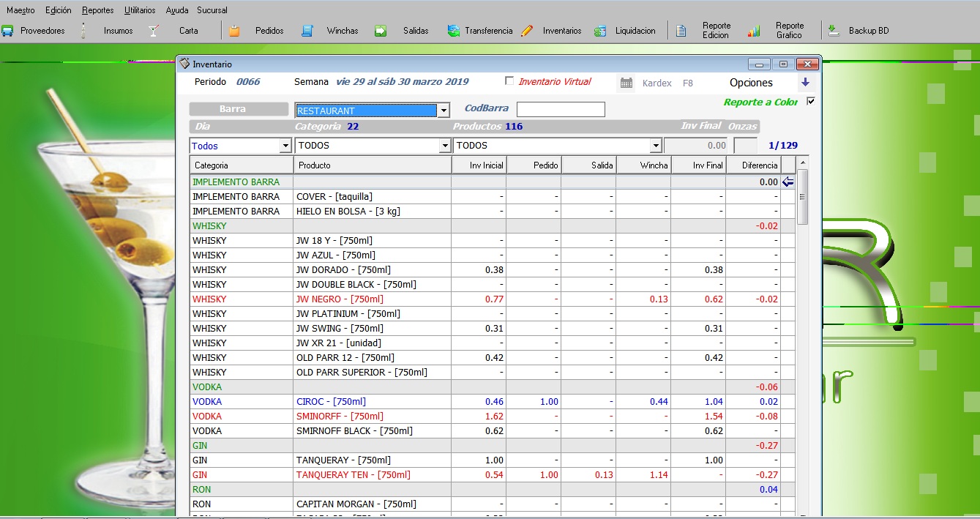
Task: Enable the Inventario Virtual checkbox
Action: click(x=510, y=81)
